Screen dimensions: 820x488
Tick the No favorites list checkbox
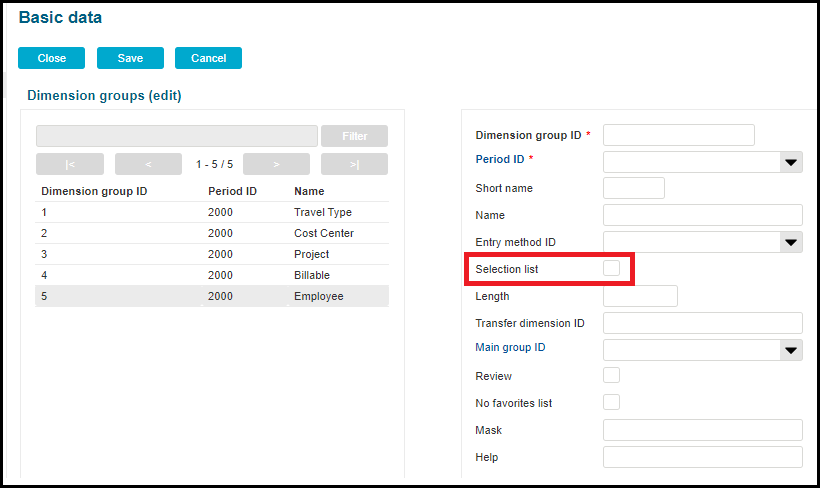[x=611, y=402]
